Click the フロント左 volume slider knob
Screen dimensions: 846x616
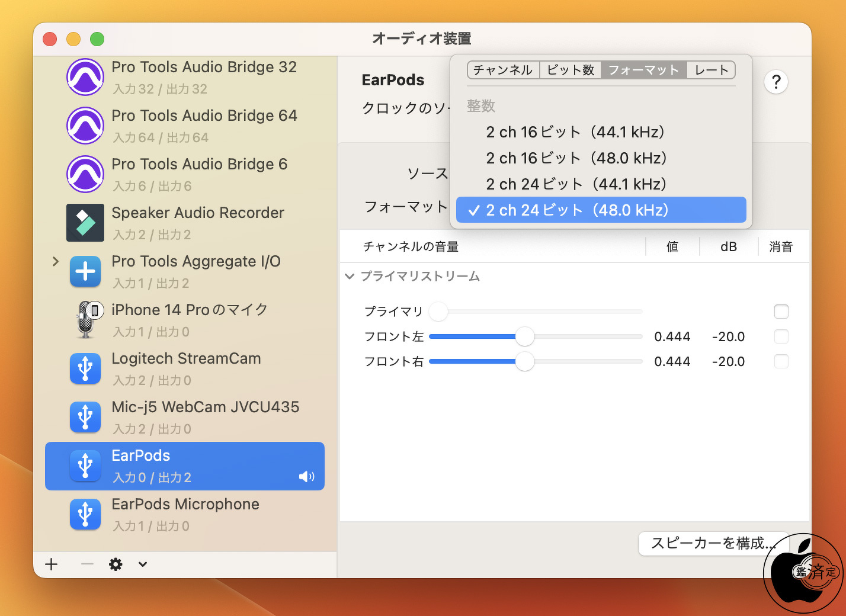click(x=524, y=336)
